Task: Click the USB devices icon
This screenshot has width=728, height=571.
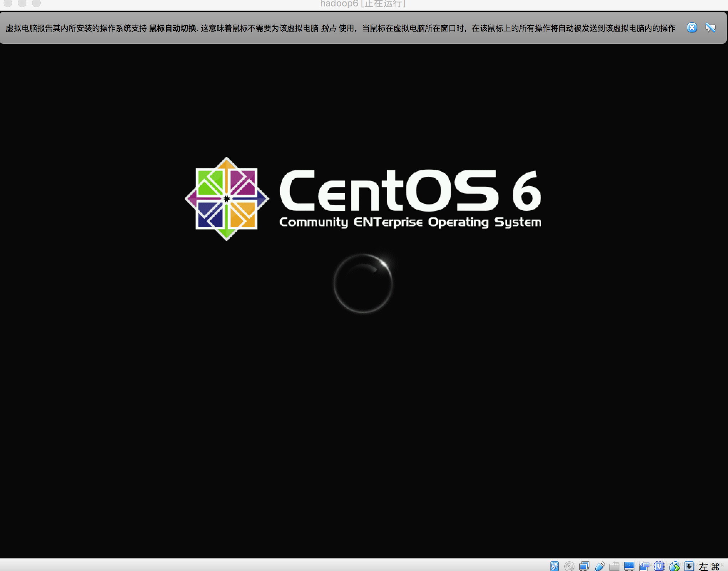Action: pos(600,566)
